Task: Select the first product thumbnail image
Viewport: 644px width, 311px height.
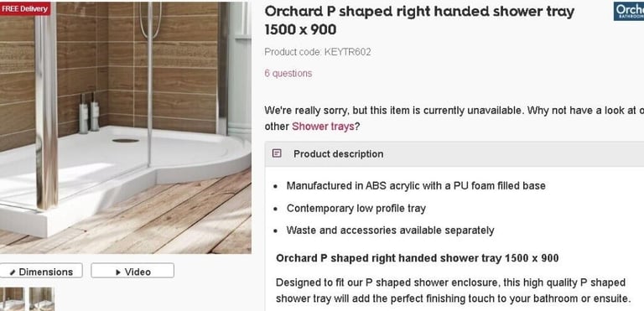Action: point(12,299)
